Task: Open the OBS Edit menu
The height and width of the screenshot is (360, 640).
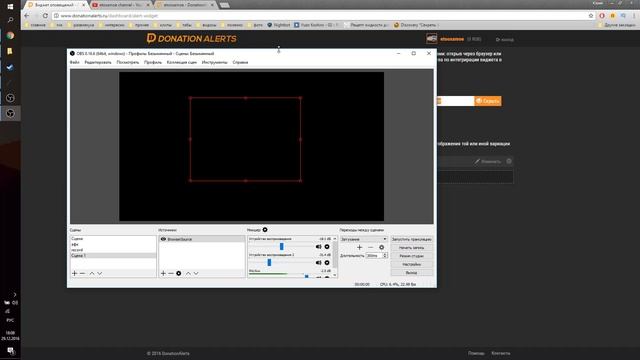Action: (98, 62)
